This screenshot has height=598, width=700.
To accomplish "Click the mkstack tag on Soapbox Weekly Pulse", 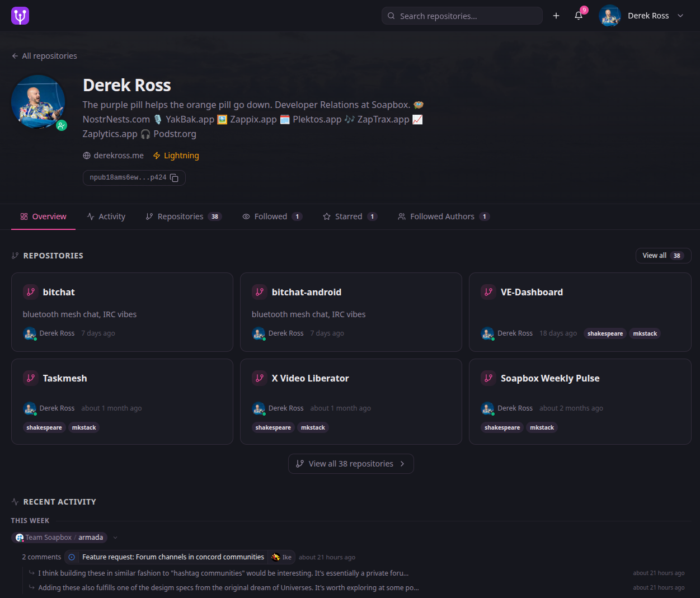I will pyautogui.click(x=542, y=427).
